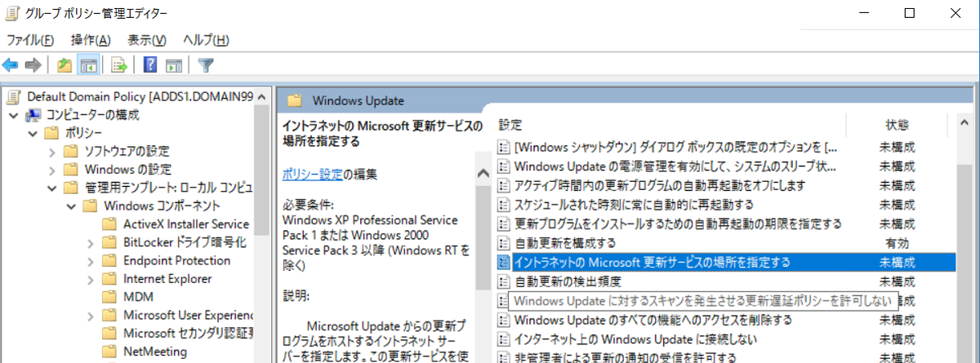Select アクティブ時間内の更新プログラムの自動再起動 policy
Image resolution: width=980 pixels, height=363 pixels.
pyautogui.click(x=660, y=185)
